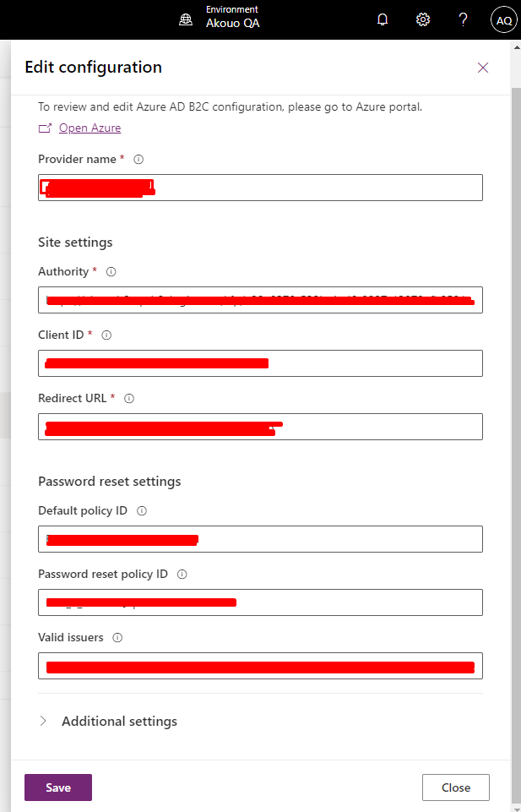The width and height of the screenshot is (521, 812).
Task: Click the Redirect URL info icon
Action: [128, 398]
